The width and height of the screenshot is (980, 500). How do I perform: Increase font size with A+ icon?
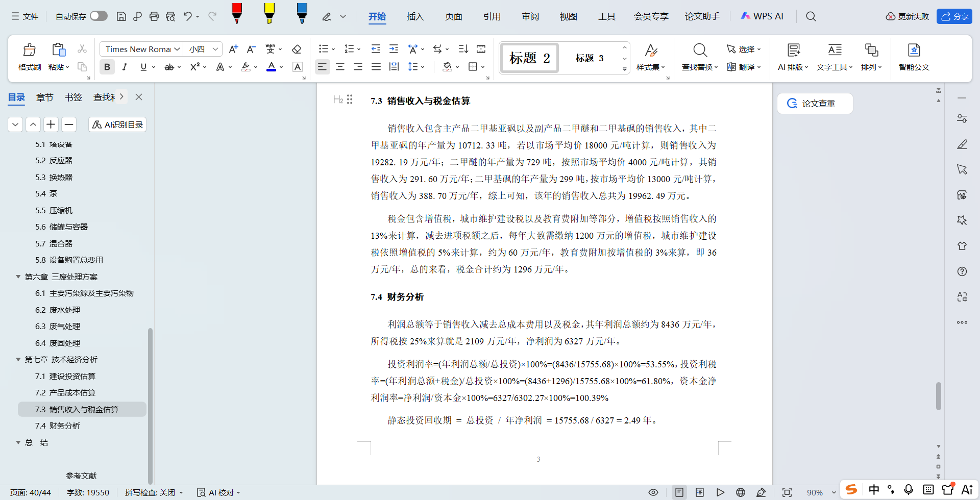(x=233, y=49)
